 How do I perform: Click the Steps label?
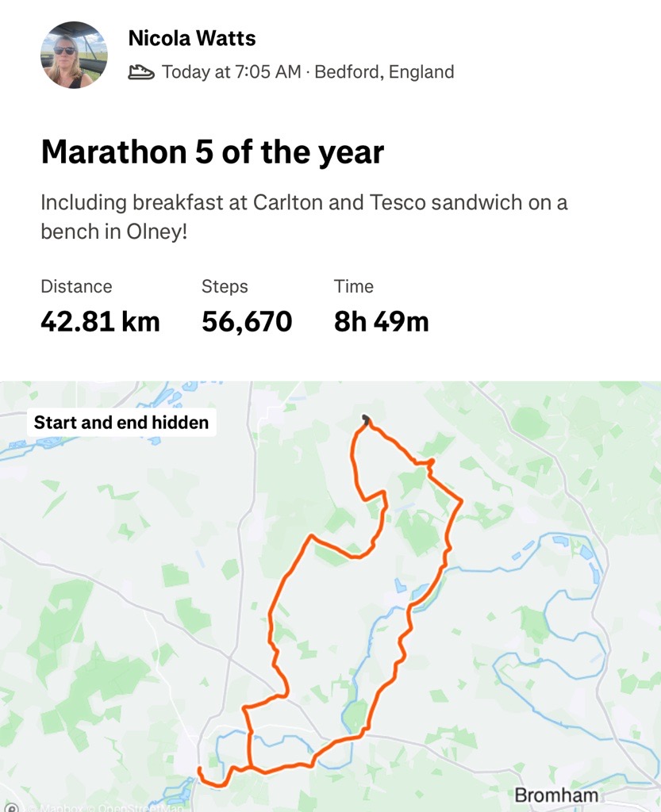(x=225, y=286)
